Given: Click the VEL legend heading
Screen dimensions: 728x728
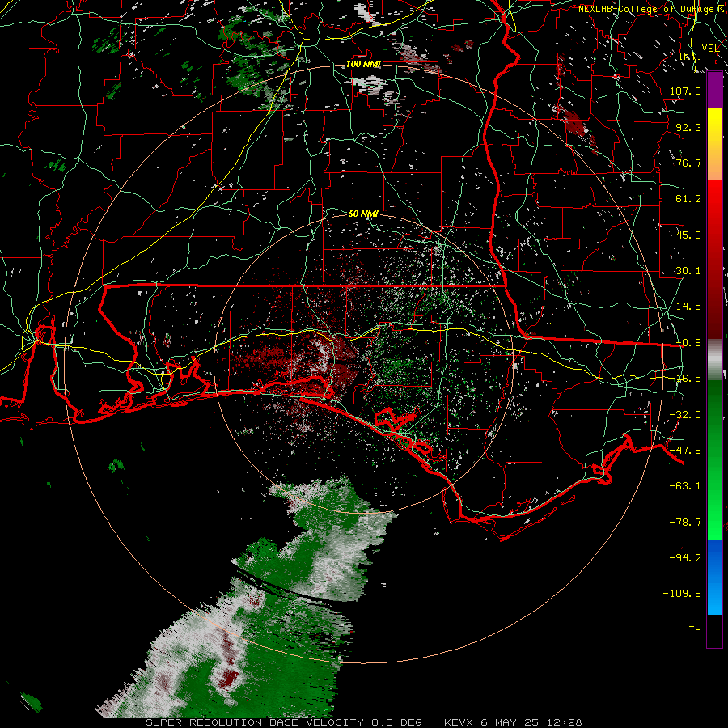Looking at the screenshot, I should click(x=710, y=48).
